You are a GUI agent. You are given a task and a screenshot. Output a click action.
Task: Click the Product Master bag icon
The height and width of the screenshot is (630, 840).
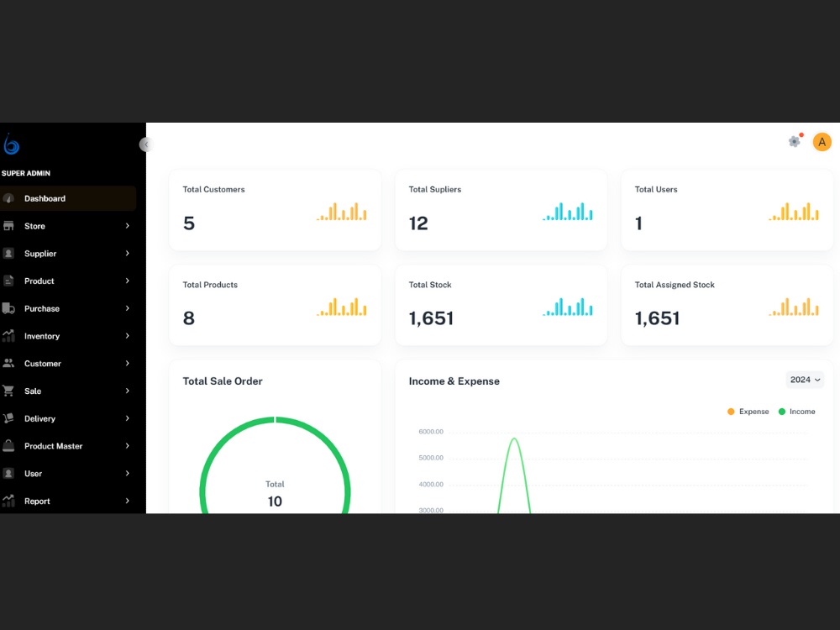8,446
